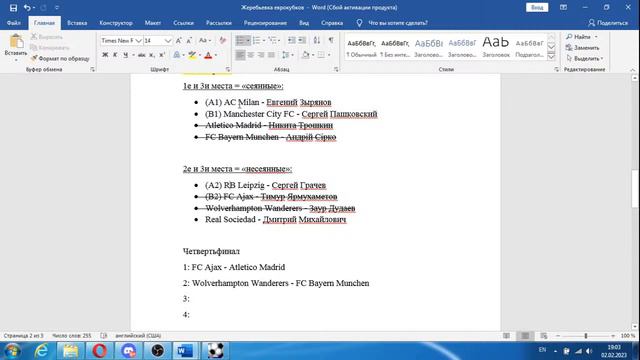Click the numbered list icon

coord(256,40)
